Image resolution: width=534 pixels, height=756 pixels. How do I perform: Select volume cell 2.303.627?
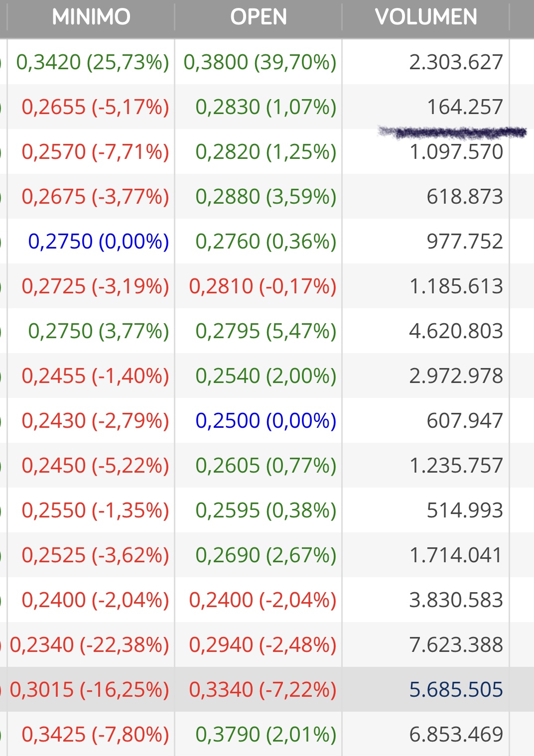click(456, 62)
